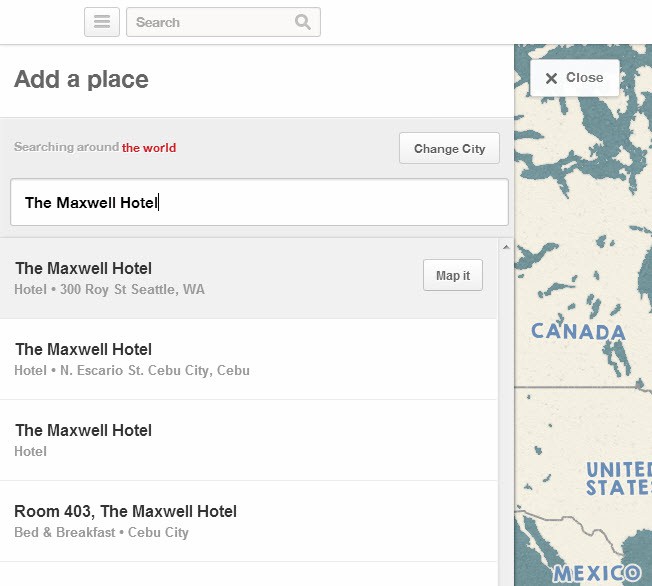Select the Maxwell Hotel result without address
This screenshot has width=652, height=586.
click(x=249, y=440)
